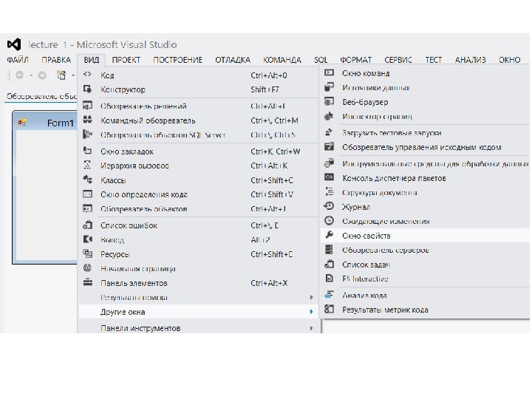Image resolution: width=532 pixels, height=399 pixels.
Task: Click the Классы icon
Action: (x=87, y=180)
